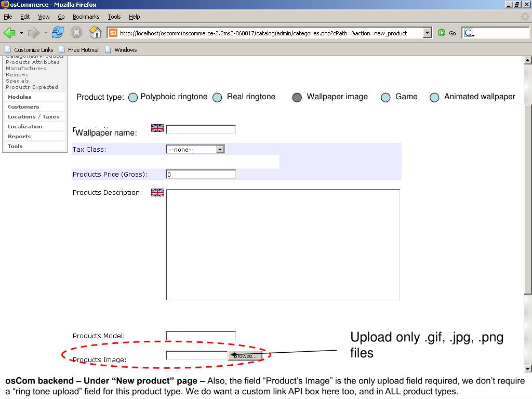Screen dimensions: 532x399
Task: Click the page scrollbar down arrow
Action: pyautogui.click(x=528, y=368)
